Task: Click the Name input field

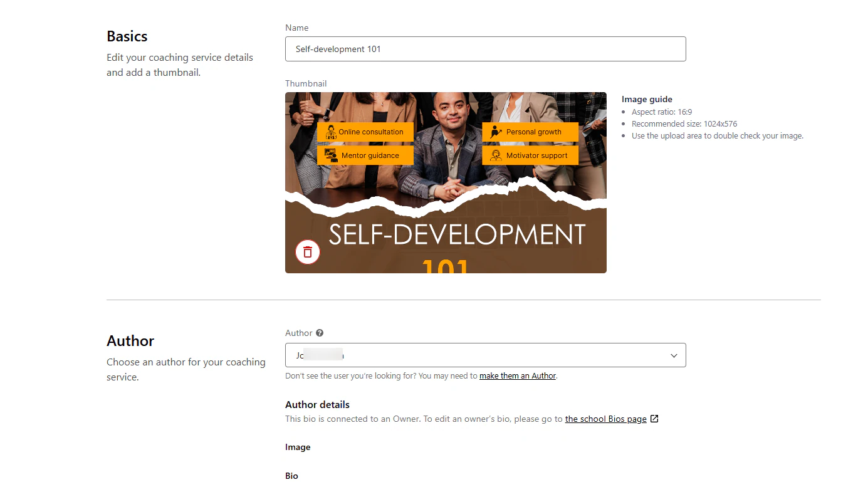Action: [485, 49]
